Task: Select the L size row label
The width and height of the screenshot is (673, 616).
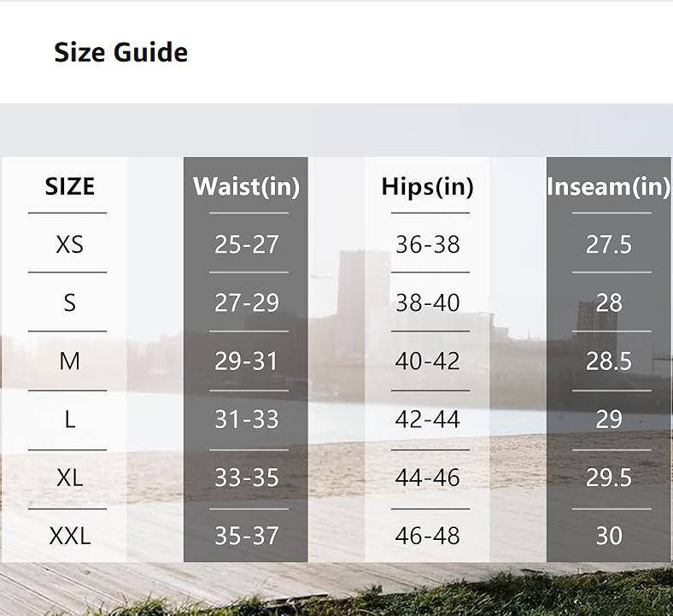Action: [x=69, y=419]
